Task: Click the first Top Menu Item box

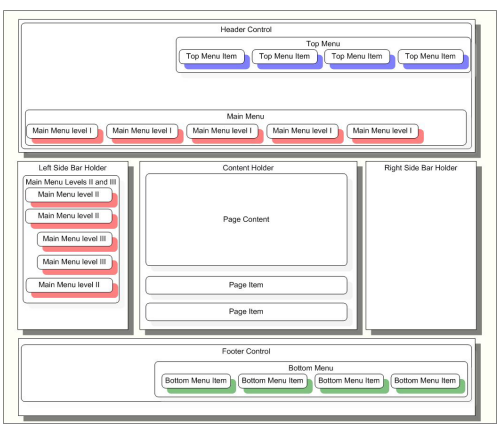Action: [212, 56]
